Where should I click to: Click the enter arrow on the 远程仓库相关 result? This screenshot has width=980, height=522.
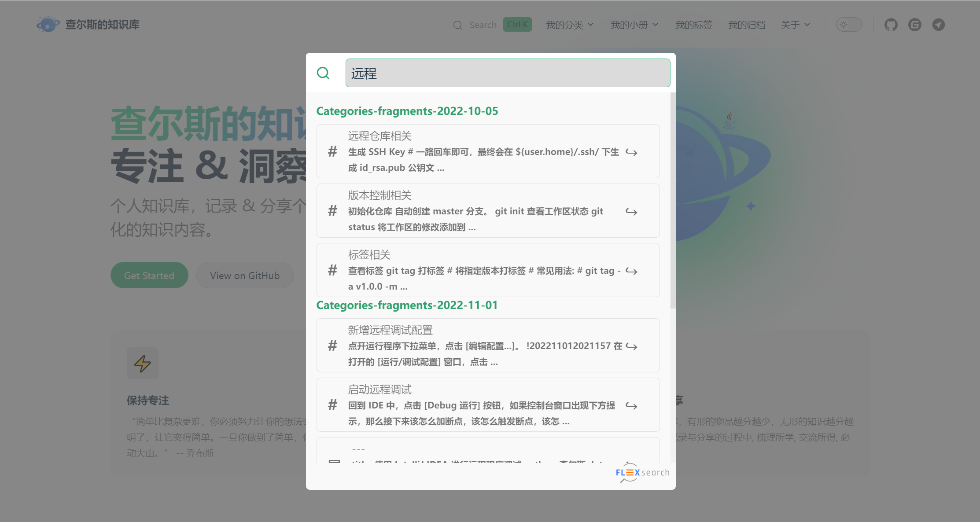pos(631,152)
